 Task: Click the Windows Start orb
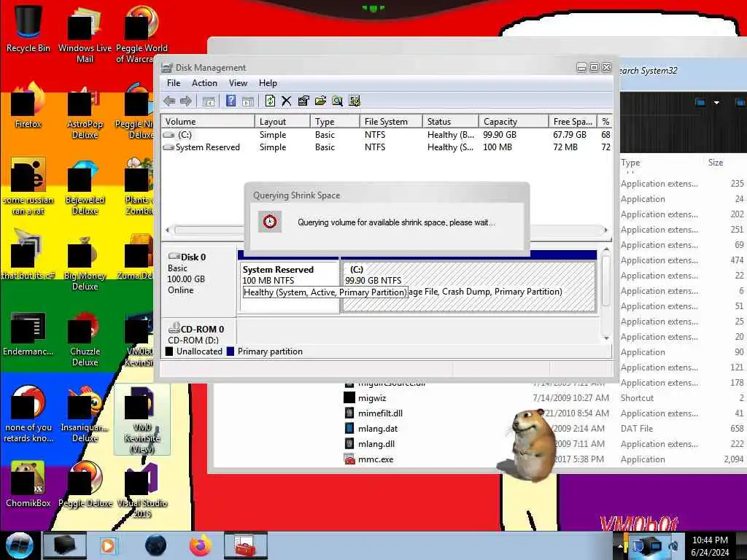19,545
